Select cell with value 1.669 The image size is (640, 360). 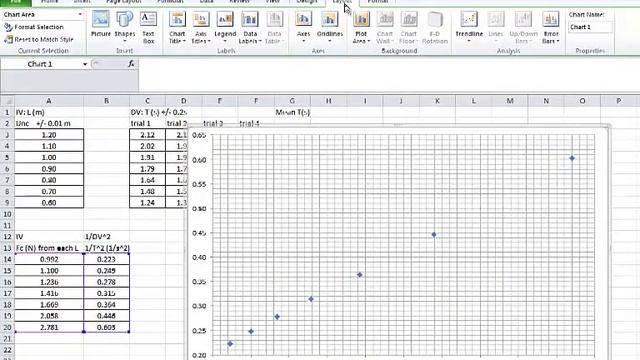49,305
